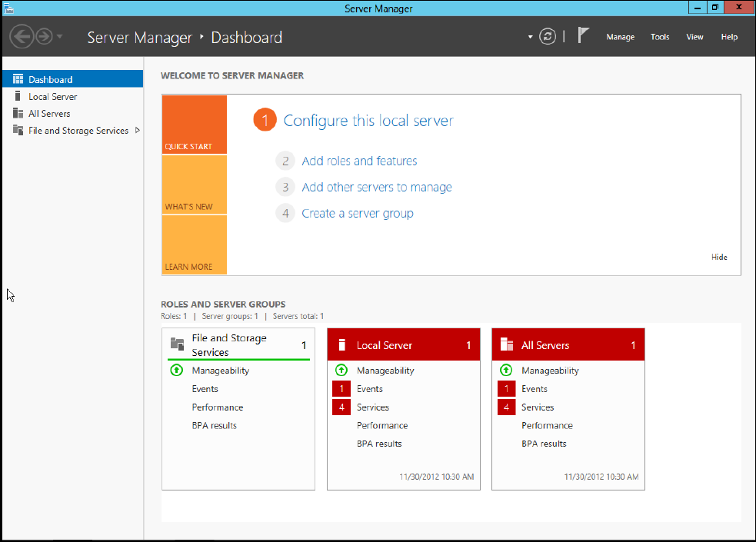This screenshot has width=756, height=542.
Task: Click red Events badge in All Servers tile
Action: click(x=506, y=389)
